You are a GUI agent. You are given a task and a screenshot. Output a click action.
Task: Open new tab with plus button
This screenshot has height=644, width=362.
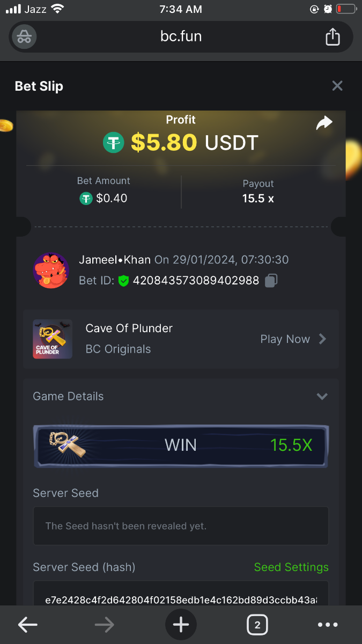[181, 625]
